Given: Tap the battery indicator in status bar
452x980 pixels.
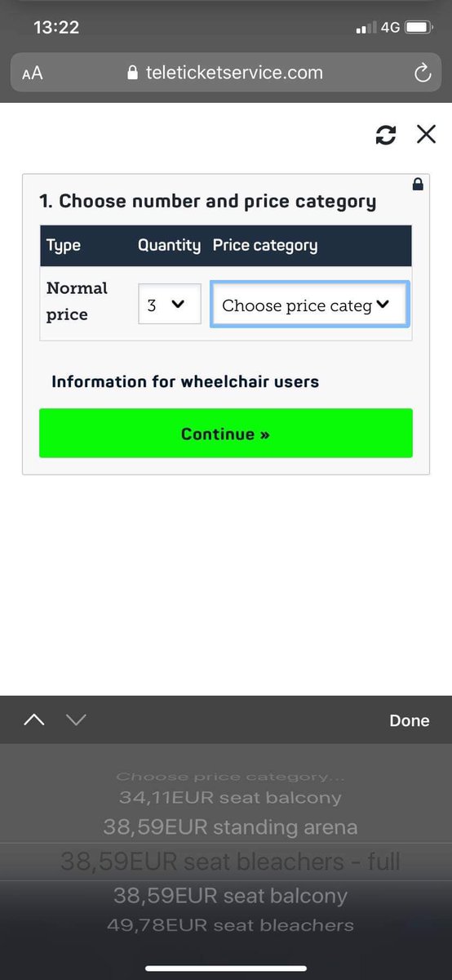Looking at the screenshot, I should coord(419,27).
